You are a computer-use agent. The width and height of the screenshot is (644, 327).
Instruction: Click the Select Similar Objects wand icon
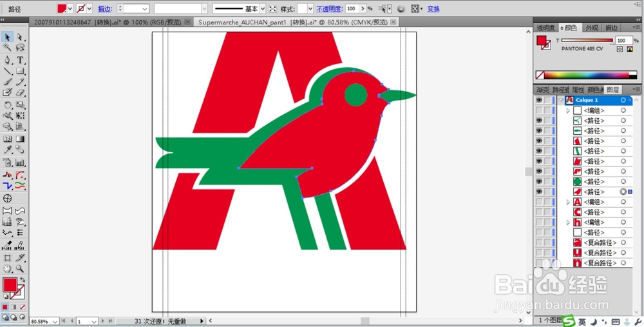[383, 8]
